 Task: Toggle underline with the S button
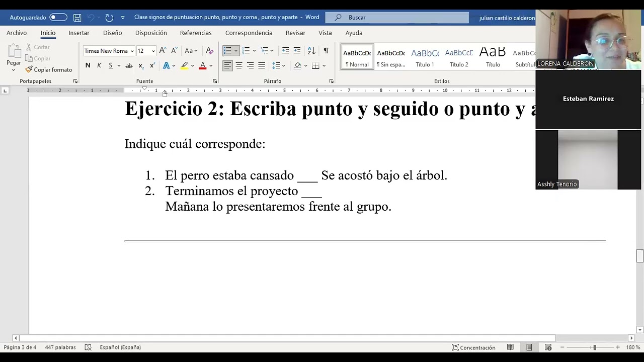111,66
